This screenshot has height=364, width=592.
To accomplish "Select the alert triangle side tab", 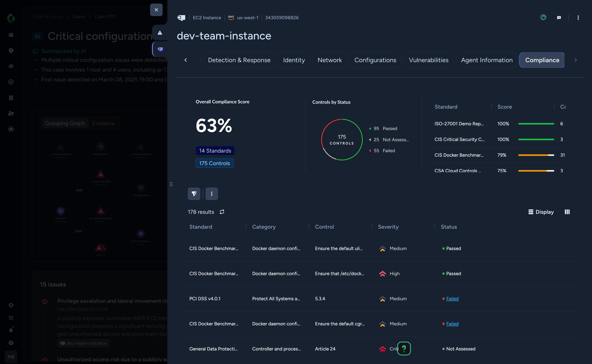I will [159, 33].
